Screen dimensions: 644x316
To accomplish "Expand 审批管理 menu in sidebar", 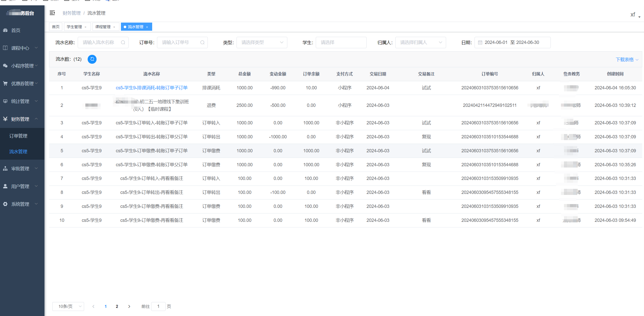I will (x=22, y=169).
